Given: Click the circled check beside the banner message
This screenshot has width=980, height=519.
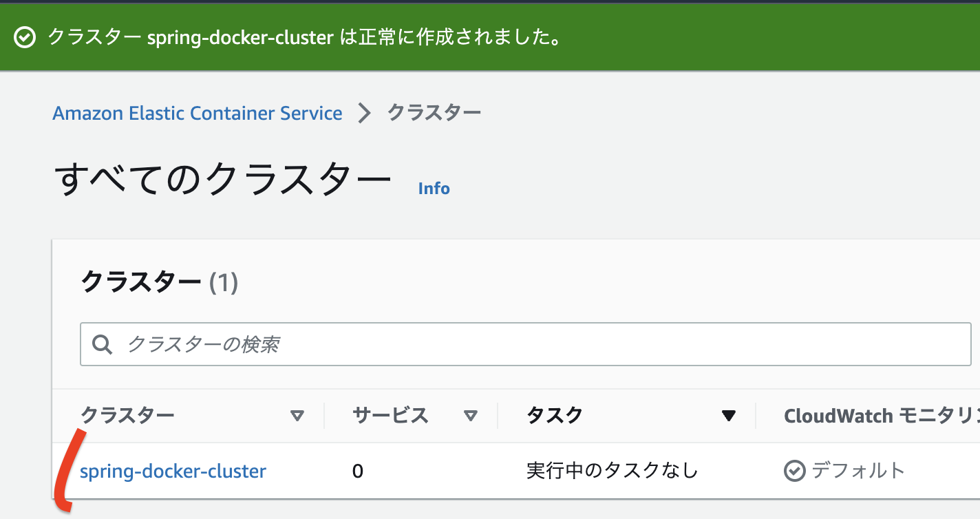Looking at the screenshot, I should (x=25, y=37).
